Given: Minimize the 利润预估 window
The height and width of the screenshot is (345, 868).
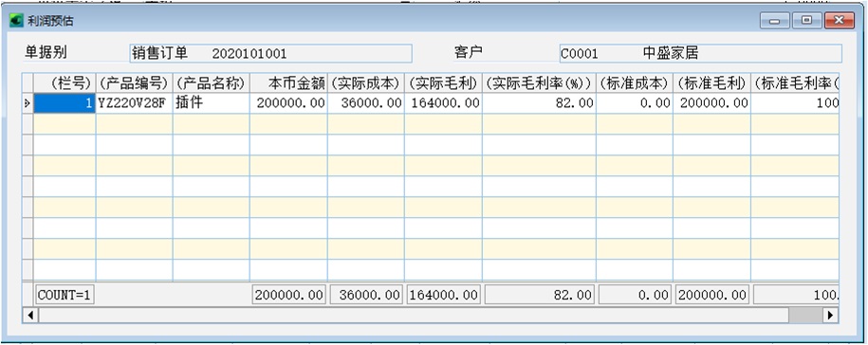Looking at the screenshot, I should coord(775,21).
